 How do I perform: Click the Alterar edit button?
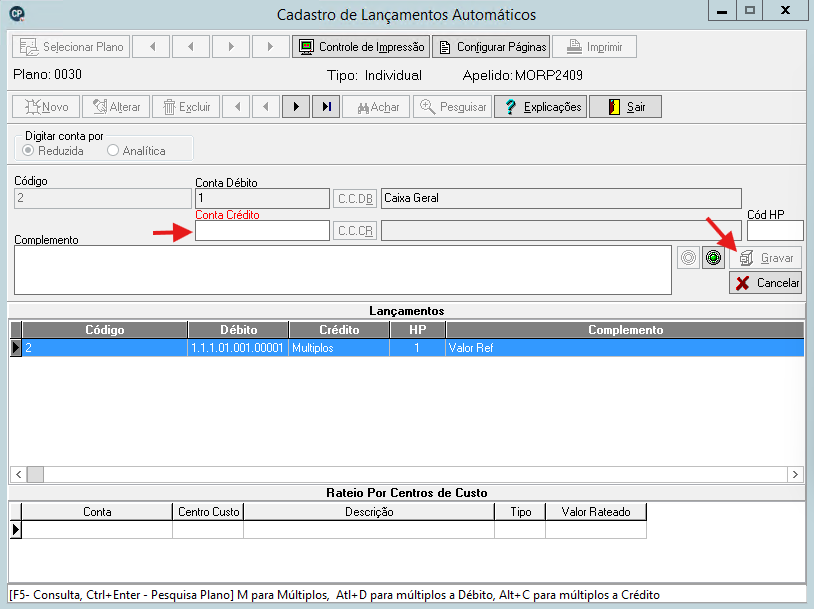[116, 107]
